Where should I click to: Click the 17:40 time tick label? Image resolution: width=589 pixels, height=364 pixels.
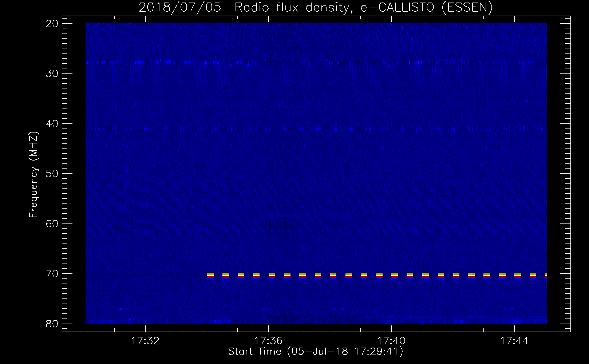(391, 341)
